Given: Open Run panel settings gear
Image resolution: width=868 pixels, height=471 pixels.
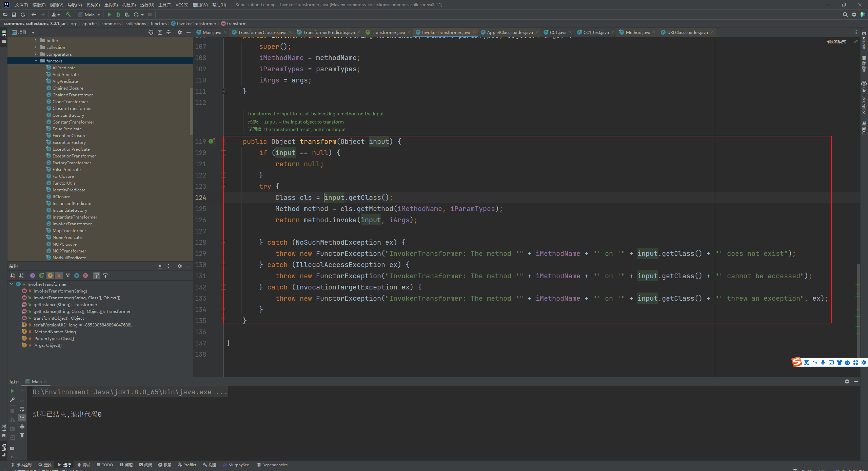Looking at the screenshot, I should [847, 381].
